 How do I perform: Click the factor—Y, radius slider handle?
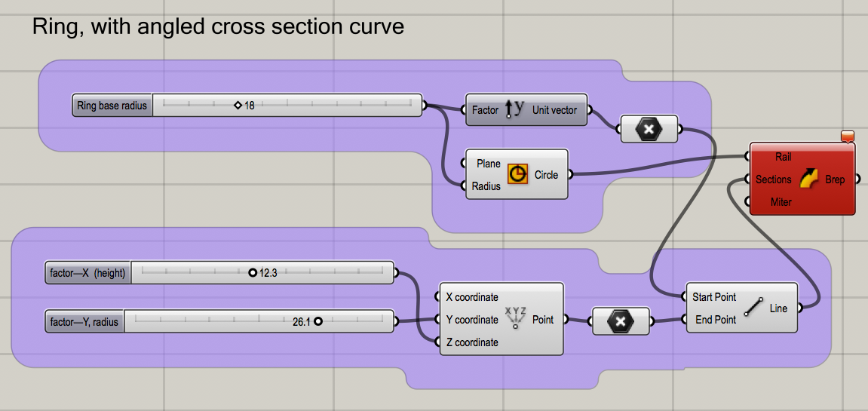point(318,321)
